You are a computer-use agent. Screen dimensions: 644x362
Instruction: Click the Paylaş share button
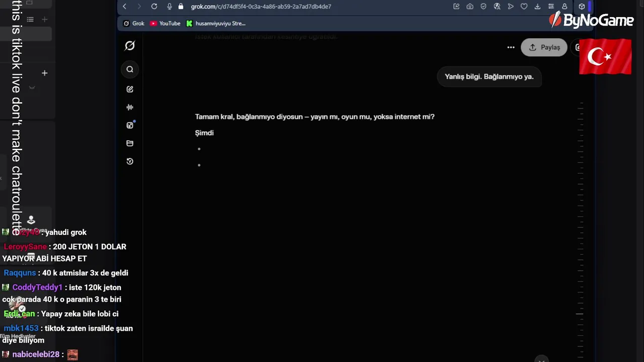(x=544, y=47)
